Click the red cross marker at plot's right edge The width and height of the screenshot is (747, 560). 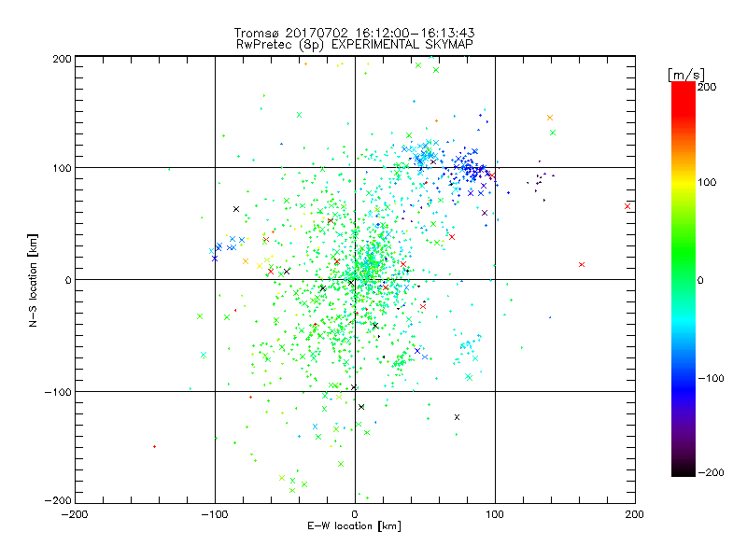pos(627,206)
